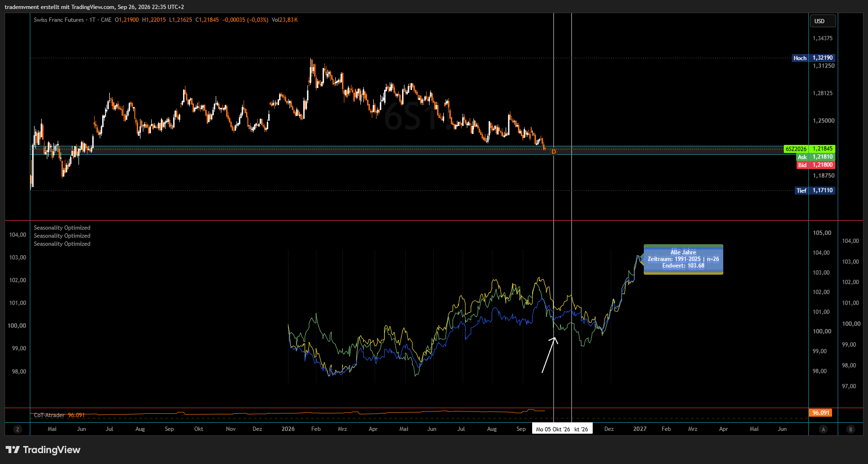
Task: Click the Mo 05 Okt '26 date label
Action: pyautogui.click(x=553, y=429)
